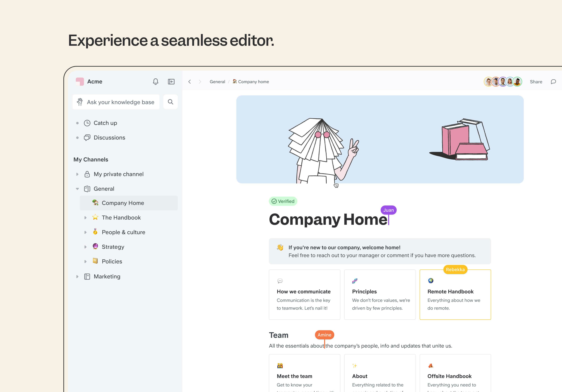Expand the Marketing channel
This screenshot has width=562, height=392.
tap(77, 277)
